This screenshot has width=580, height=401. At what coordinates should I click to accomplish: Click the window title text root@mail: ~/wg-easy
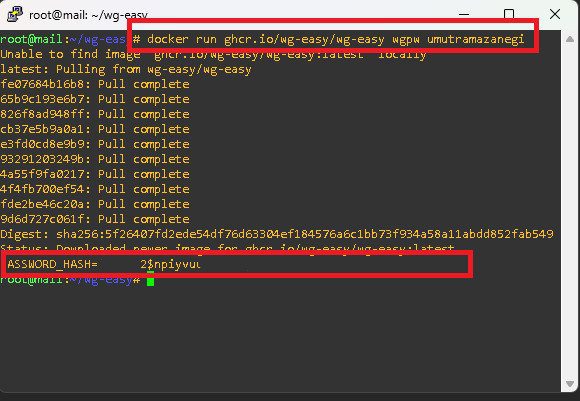88,15
